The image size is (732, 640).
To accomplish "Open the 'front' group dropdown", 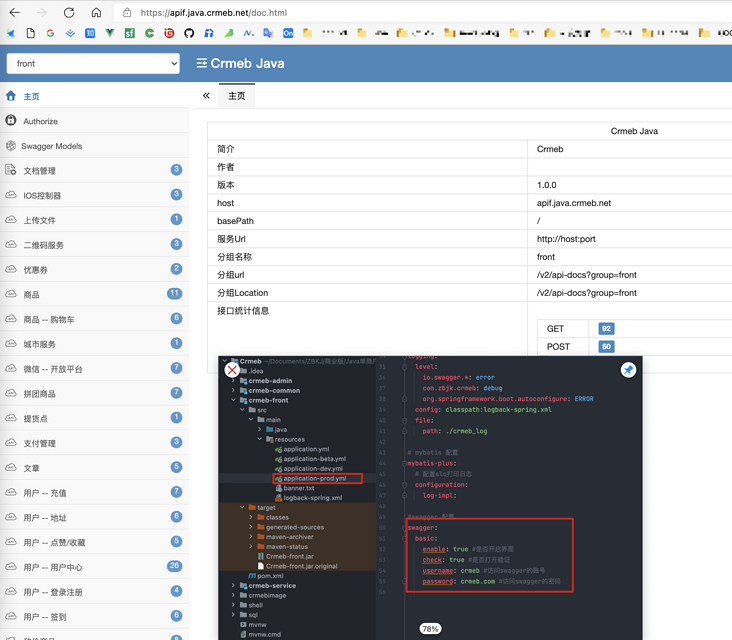I will tap(93, 63).
